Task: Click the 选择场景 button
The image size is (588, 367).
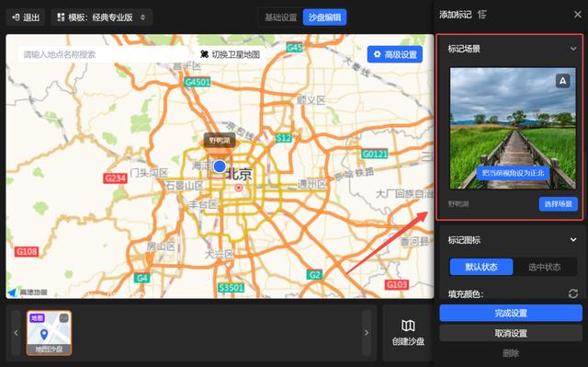Action: click(558, 204)
